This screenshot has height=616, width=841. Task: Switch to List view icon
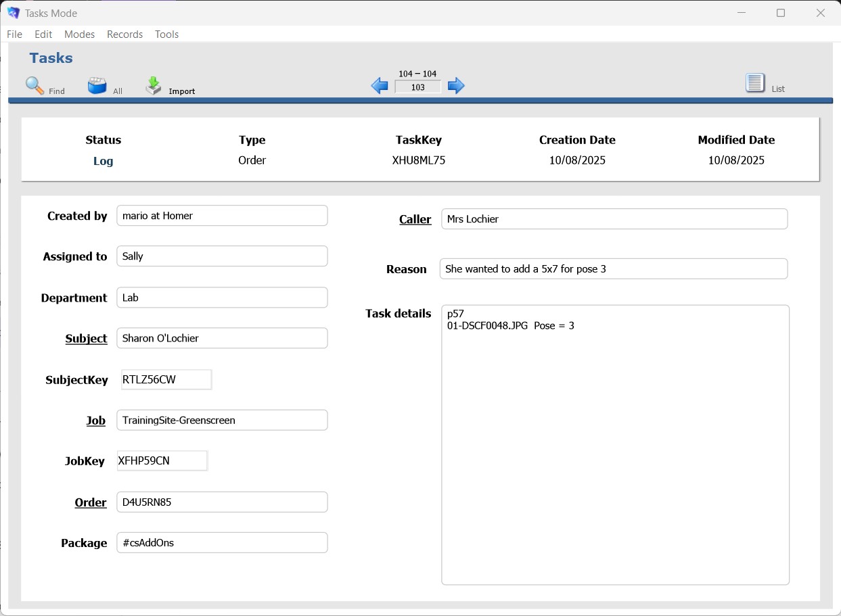(754, 83)
